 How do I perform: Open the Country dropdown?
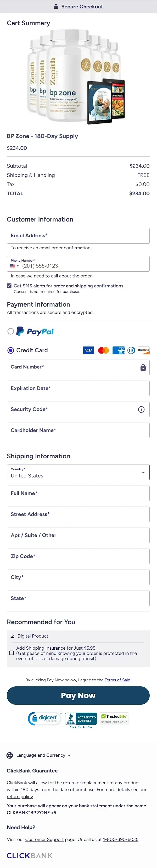click(78, 472)
